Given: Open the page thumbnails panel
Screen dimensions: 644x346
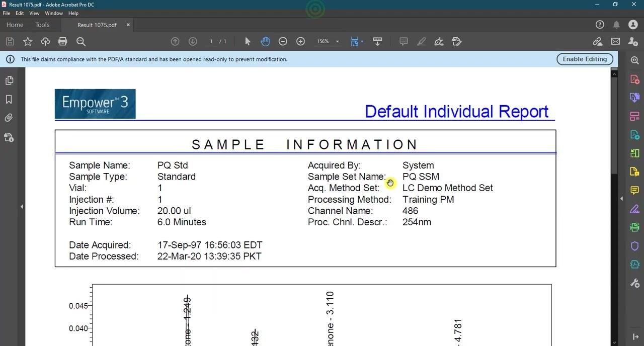Looking at the screenshot, I should tap(9, 80).
